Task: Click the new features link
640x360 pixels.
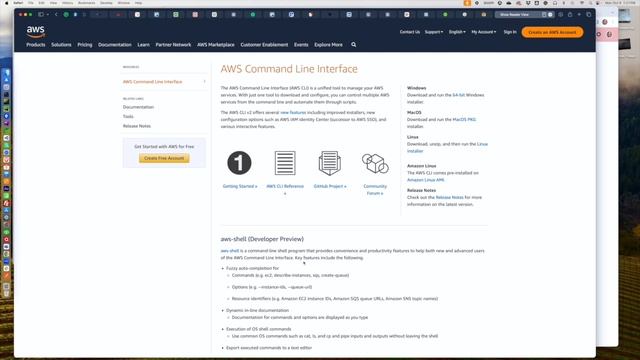Action: [293, 113]
